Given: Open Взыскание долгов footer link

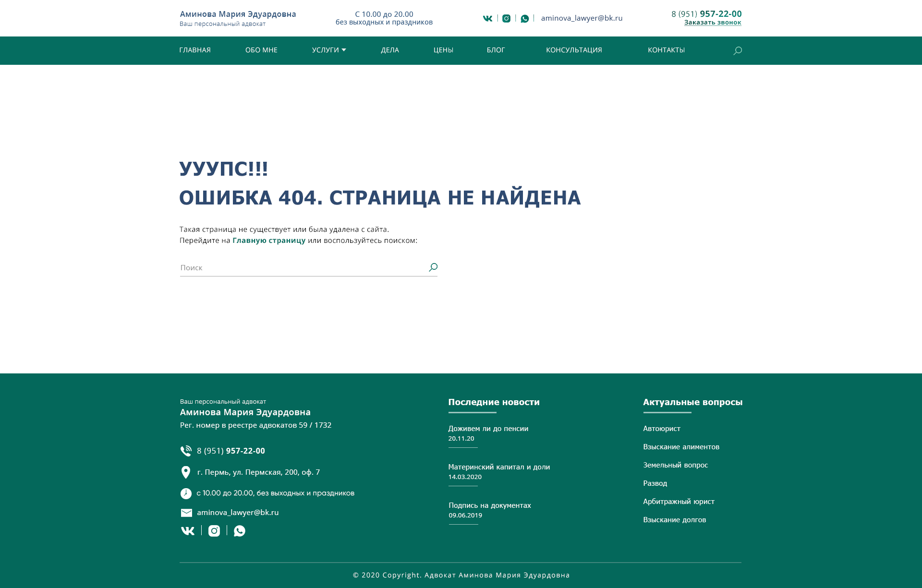Looking at the screenshot, I should 674,520.
